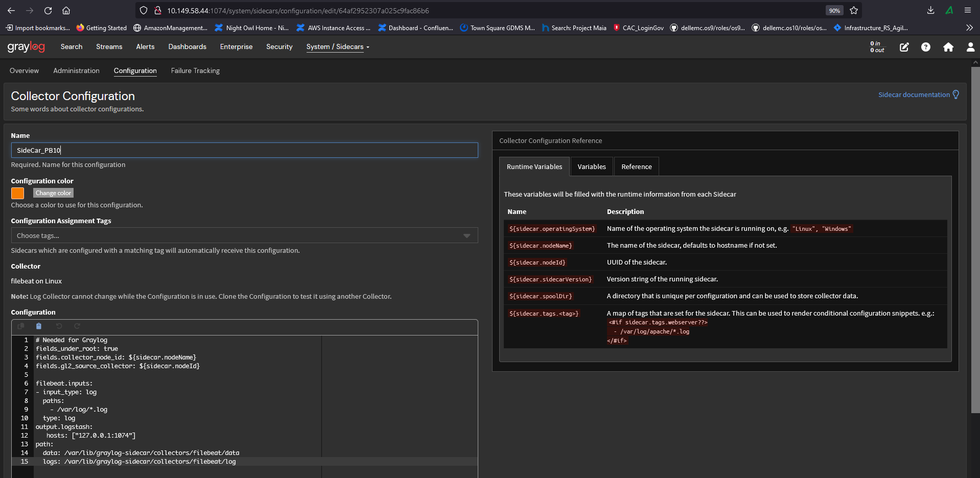Open the Failure Tracking tab
980x478 pixels.
(195, 71)
